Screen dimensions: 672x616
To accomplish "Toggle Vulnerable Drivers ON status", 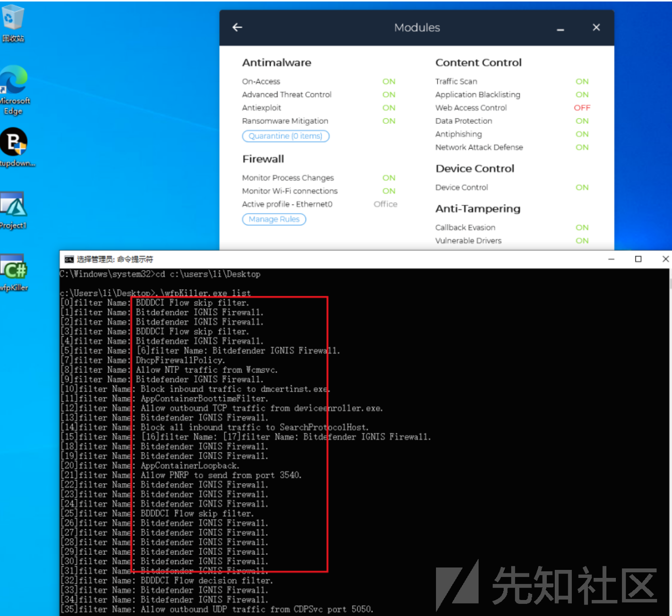I will click(582, 241).
